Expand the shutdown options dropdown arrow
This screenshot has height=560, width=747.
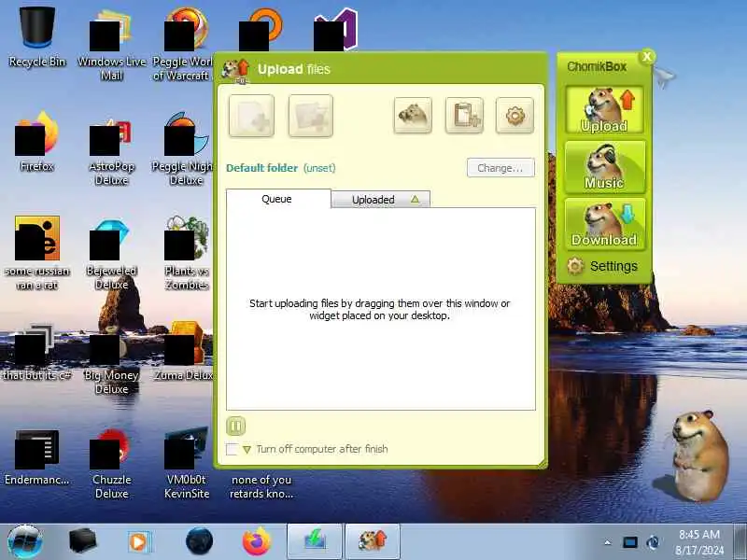247,449
